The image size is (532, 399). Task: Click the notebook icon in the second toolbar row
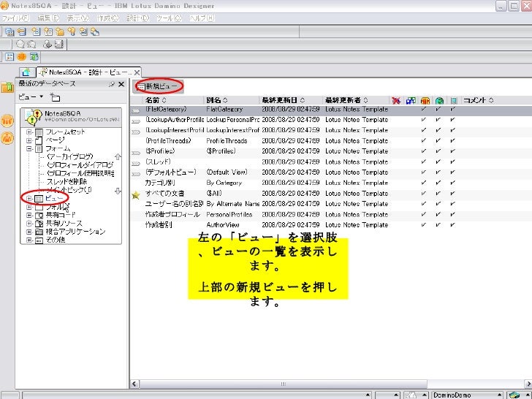[59, 44]
